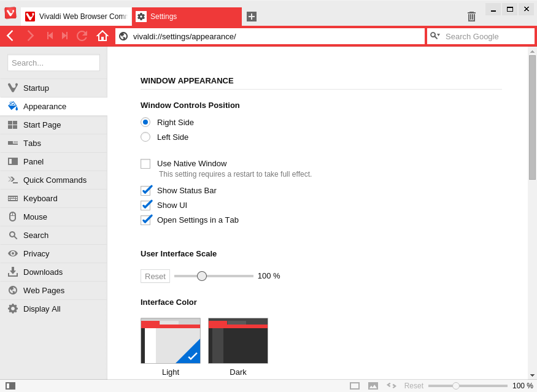Select the Left Side radio button
The height and width of the screenshot is (392, 537).
tap(145, 137)
